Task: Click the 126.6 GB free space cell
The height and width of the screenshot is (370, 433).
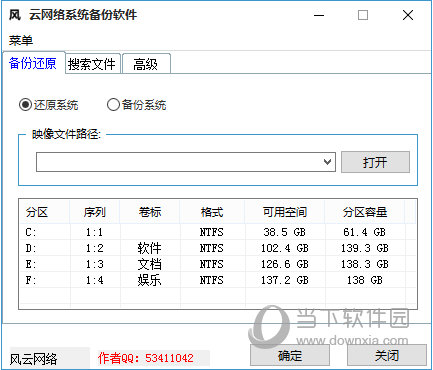Action: point(284,264)
